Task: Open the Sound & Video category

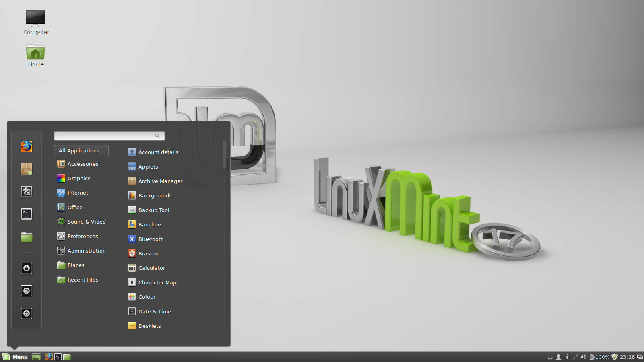Action: pos(81,222)
